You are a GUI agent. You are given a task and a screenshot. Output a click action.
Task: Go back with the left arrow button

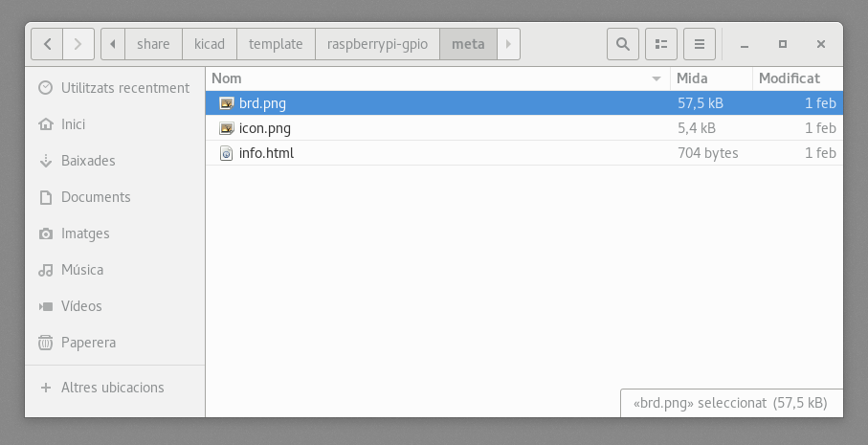click(x=47, y=44)
